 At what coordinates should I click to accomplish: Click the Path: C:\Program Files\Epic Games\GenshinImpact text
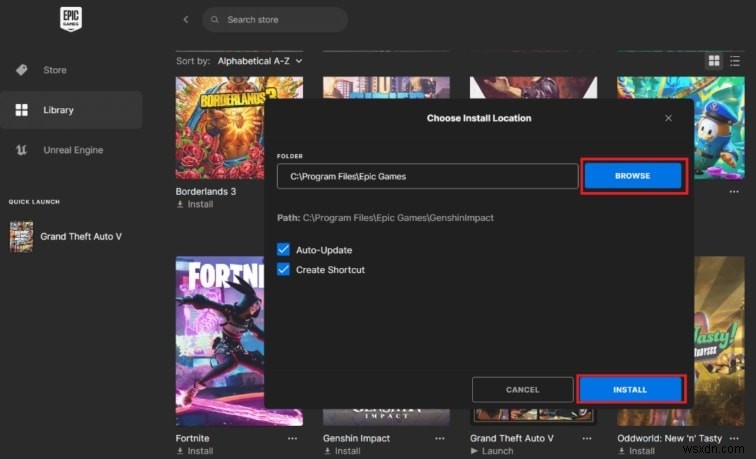click(x=385, y=218)
